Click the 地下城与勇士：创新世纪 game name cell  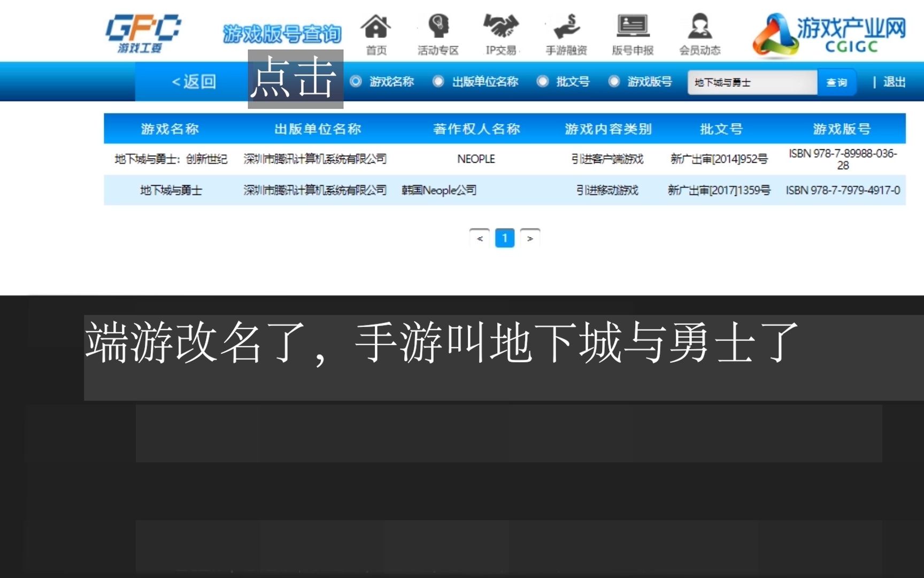[x=171, y=159]
